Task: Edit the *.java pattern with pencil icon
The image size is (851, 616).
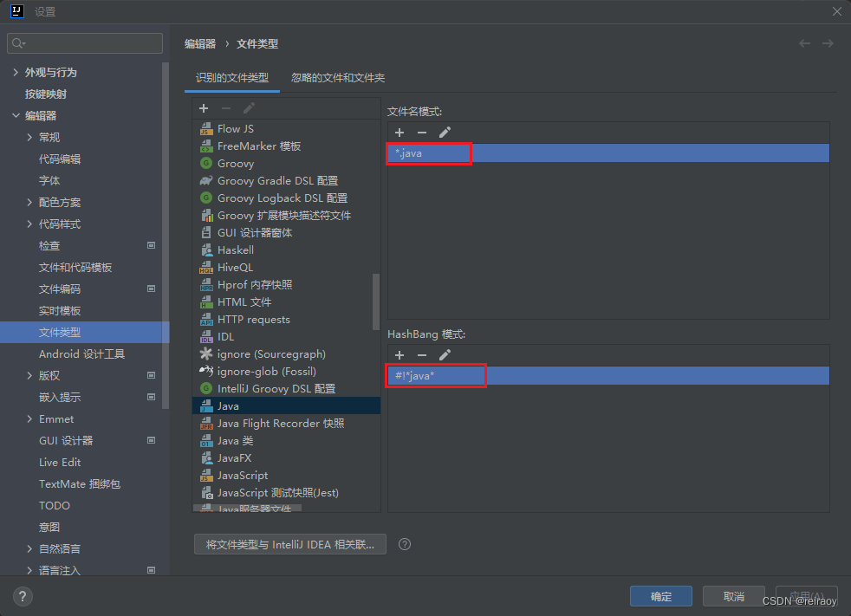Action: click(445, 132)
